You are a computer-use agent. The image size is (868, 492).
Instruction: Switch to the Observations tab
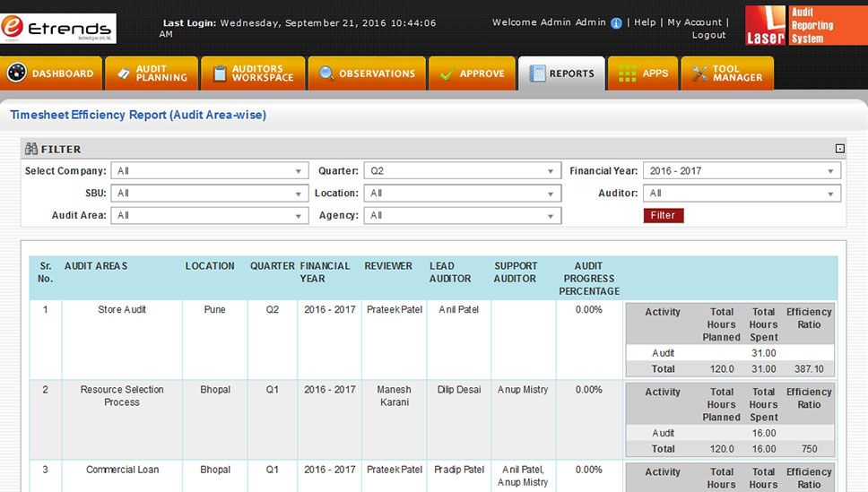coord(367,73)
